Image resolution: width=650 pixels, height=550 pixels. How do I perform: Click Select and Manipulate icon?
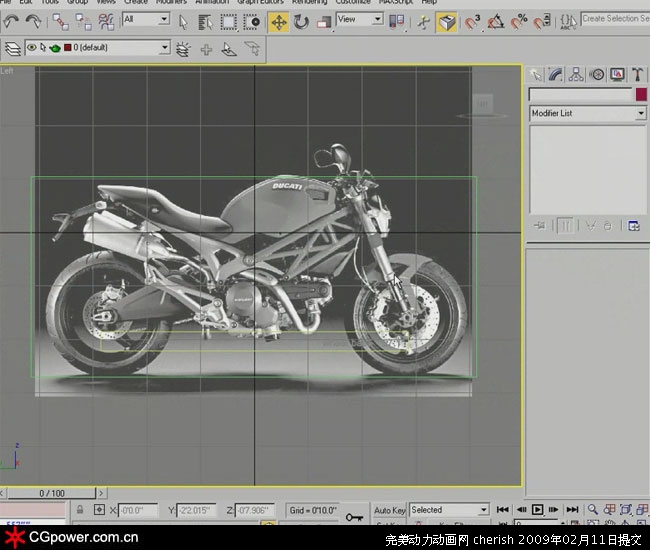424,22
